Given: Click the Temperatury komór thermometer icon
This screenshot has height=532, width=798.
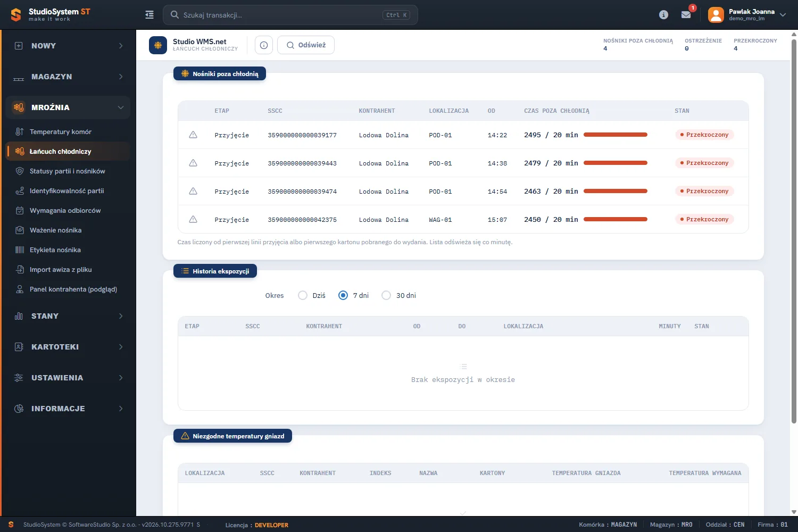Looking at the screenshot, I should click(x=20, y=132).
